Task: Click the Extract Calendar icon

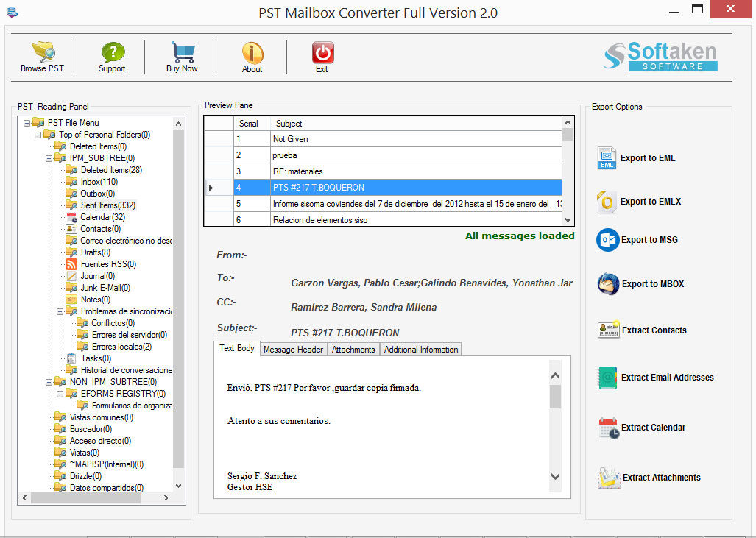Action: click(x=609, y=428)
